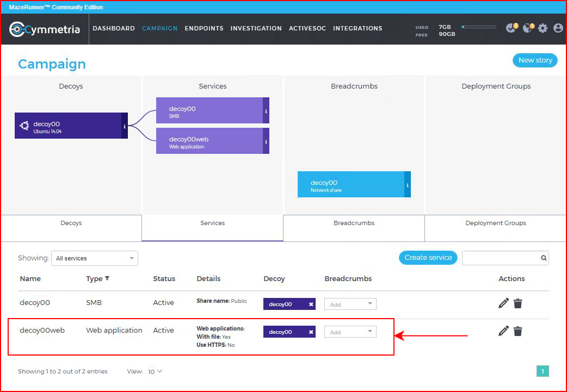Viewport: 567px width, 392px height.
Task: Click the Details column header
Action: (x=208, y=278)
